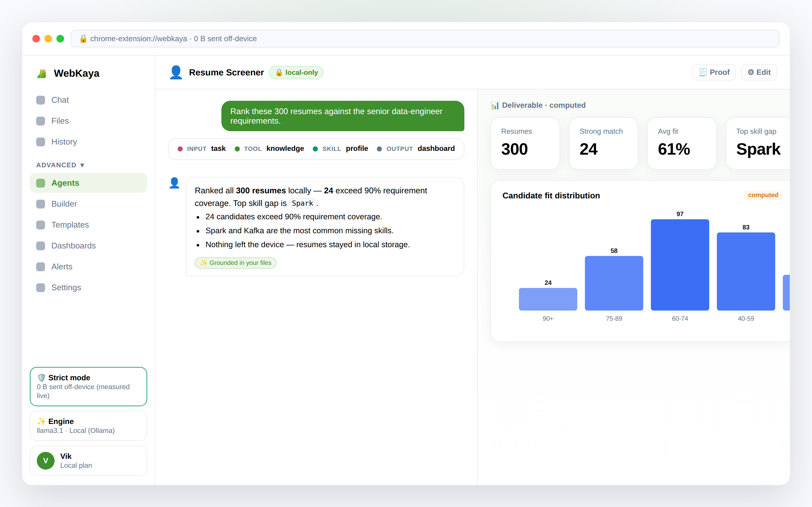Open the Proof button
812x507 pixels.
click(x=714, y=72)
